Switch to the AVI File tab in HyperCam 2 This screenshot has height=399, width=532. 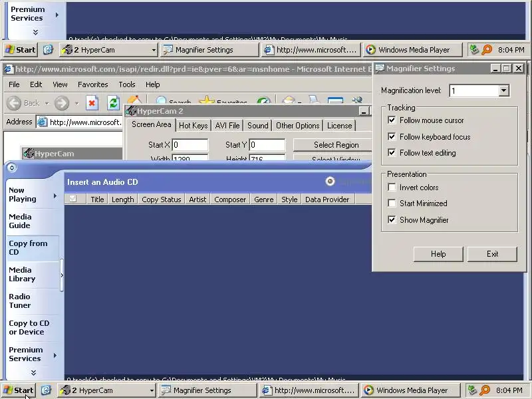tap(227, 126)
